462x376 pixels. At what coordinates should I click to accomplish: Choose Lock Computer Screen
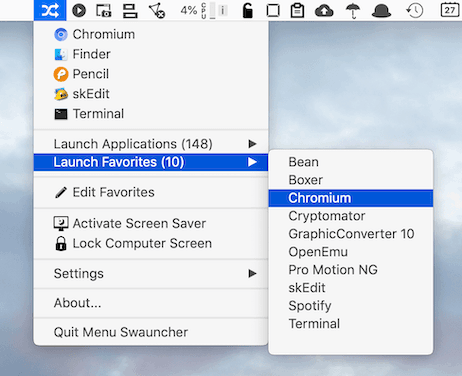(x=151, y=243)
